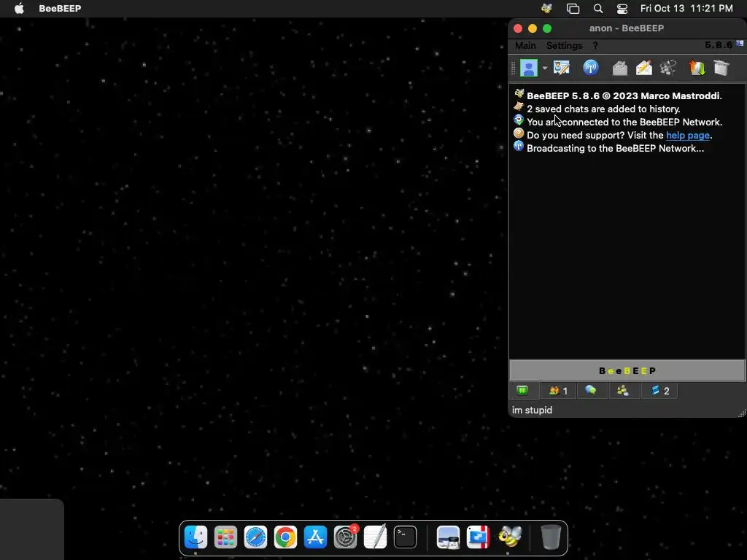Open Spotlight search in menu bar
This screenshot has height=560, width=747.
pos(598,9)
